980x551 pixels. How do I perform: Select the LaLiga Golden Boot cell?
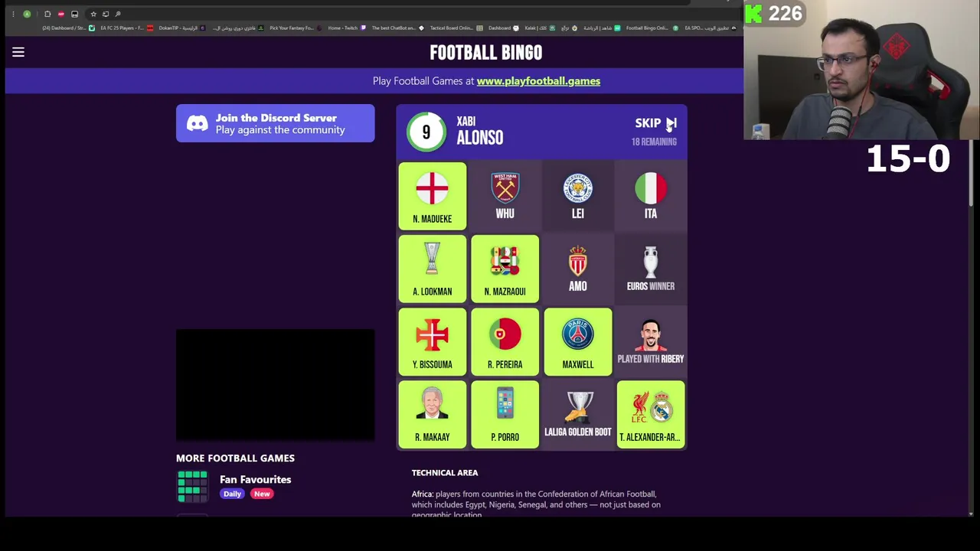click(x=577, y=414)
